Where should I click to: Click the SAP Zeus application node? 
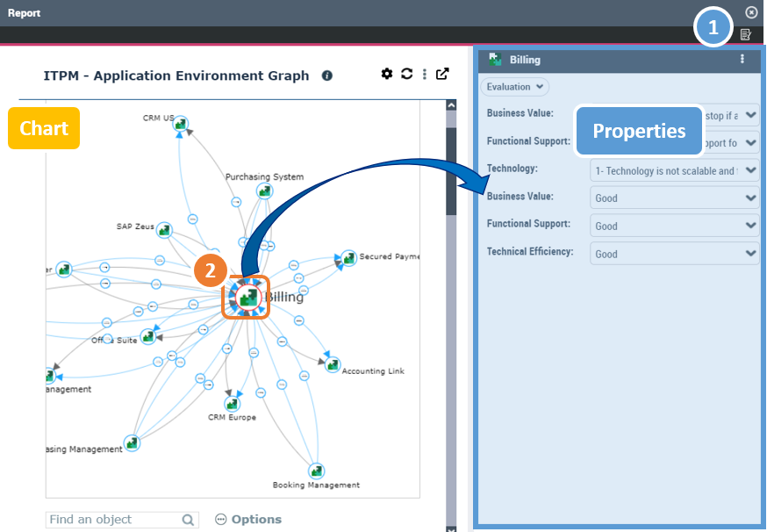pyautogui.click(x=163, y=230)
